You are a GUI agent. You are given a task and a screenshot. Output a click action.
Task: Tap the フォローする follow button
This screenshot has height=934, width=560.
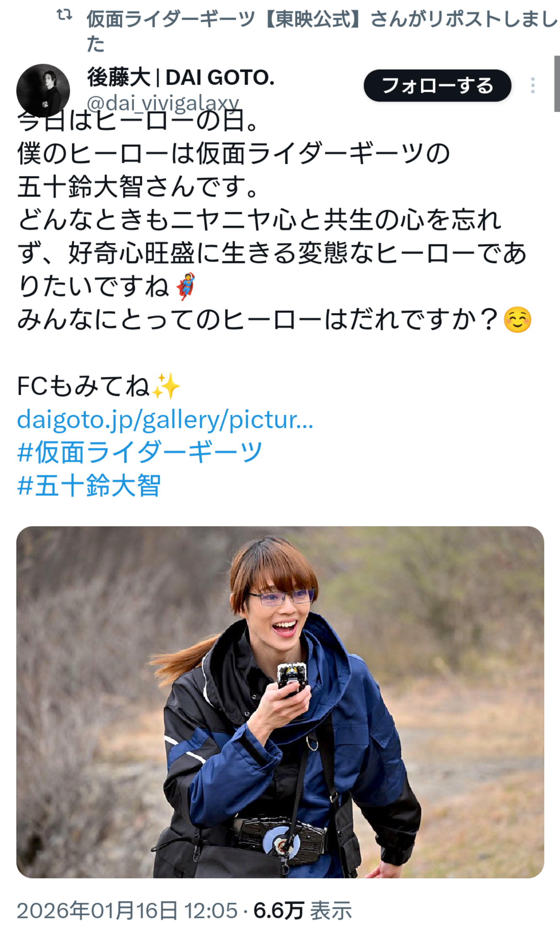[437, 86]
